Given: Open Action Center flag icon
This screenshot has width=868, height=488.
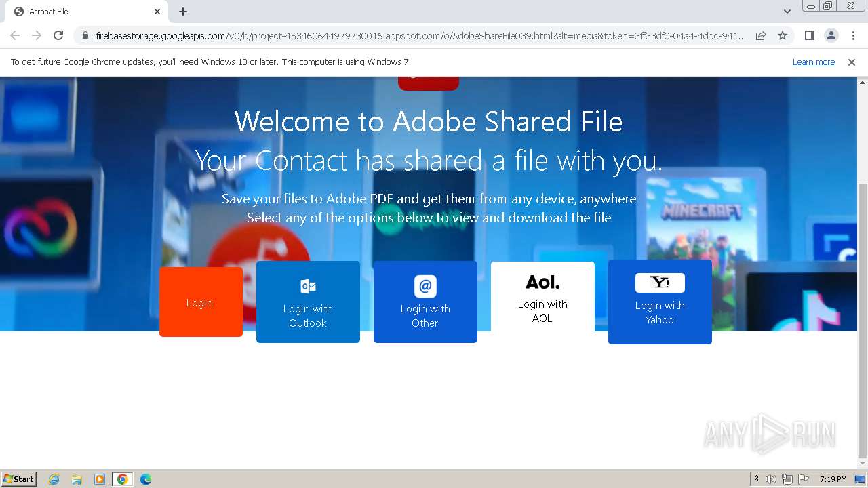Looking at the screenshot, I should click(x=804, y=479).
